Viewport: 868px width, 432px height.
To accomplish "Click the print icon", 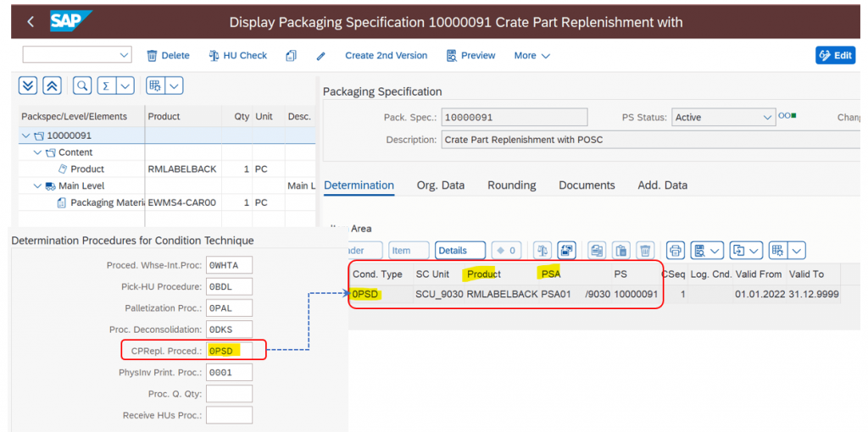I will click(676, 251).
